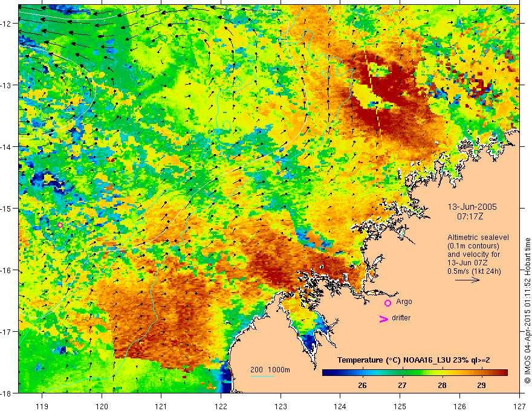The height and width of the screenshot is (411, 532).
Task: Click the 'Argo' legend label
Action: click(x=404, y=302)
